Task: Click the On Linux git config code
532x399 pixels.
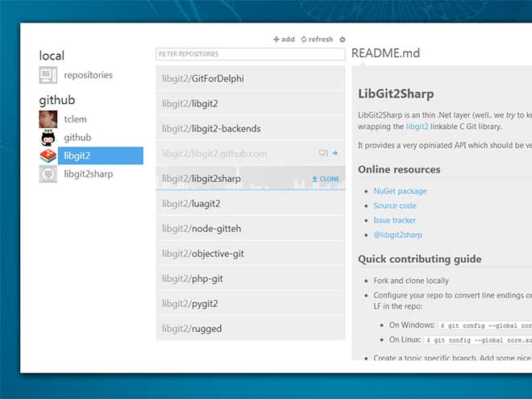Action: click(x=478, y=340)
